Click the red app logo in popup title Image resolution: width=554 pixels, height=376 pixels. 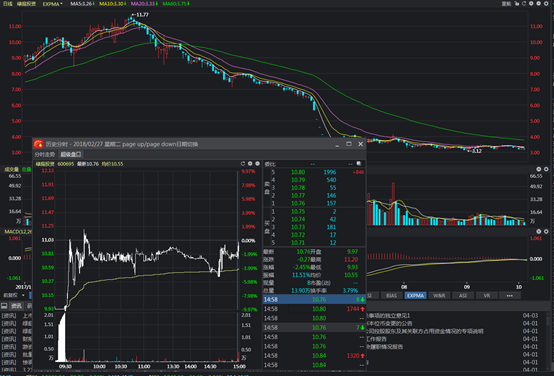38,144
